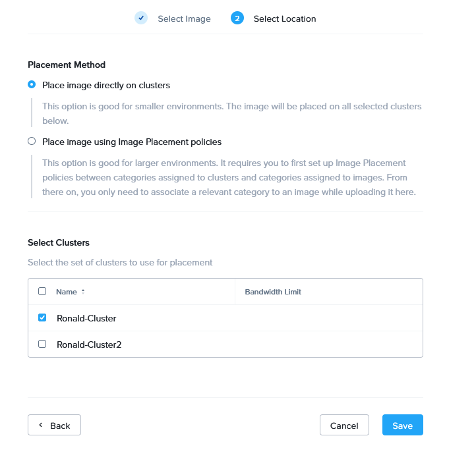The width and height of the screenshot is (476, 469).
Task: Click the Ronald-Cluster2 row name
Action: click(x=89, y=345)
